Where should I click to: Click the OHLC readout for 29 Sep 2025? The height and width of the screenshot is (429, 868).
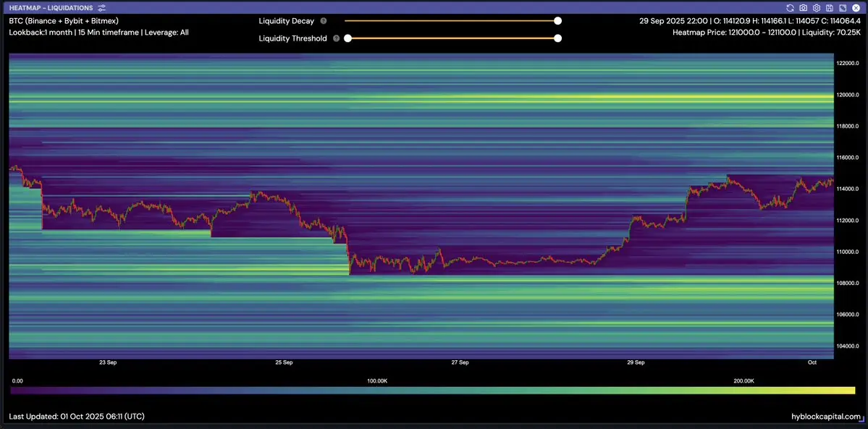pos(750,21)
